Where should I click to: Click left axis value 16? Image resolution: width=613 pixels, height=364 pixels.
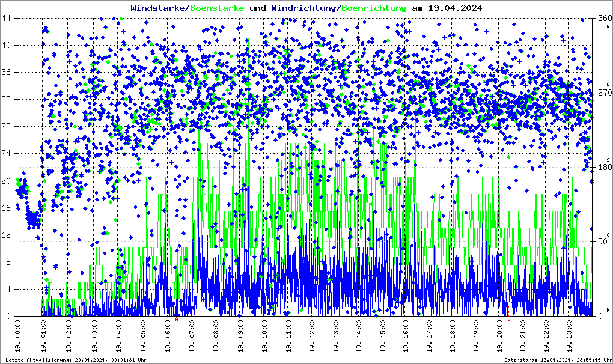[6, 208]
